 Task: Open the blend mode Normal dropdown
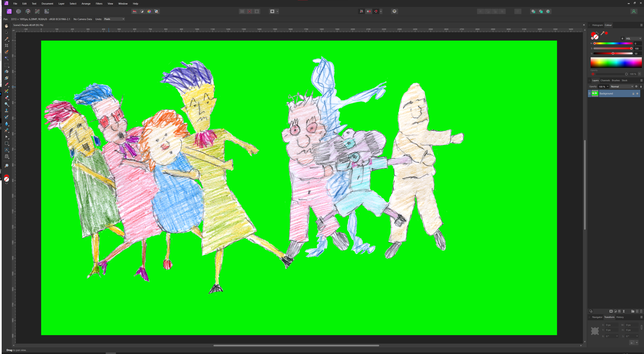coord(622,86)
